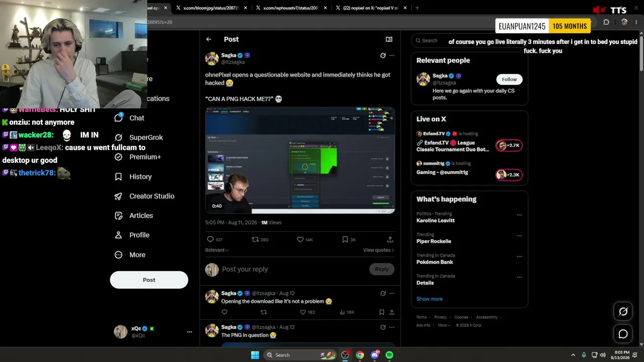Open three-dot menu on 'Opening the download' reply
The image size is (644, 362).
pos(392,293)
